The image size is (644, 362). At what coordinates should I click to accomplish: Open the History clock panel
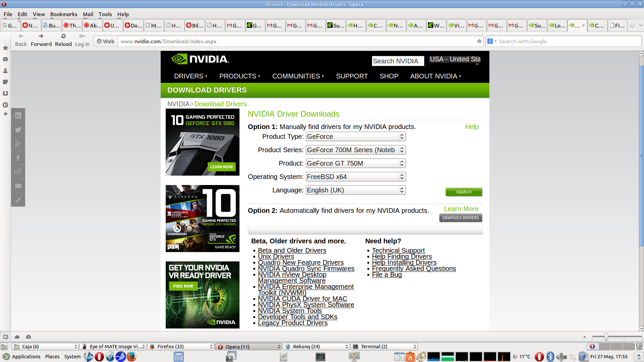tap(5, 105)
